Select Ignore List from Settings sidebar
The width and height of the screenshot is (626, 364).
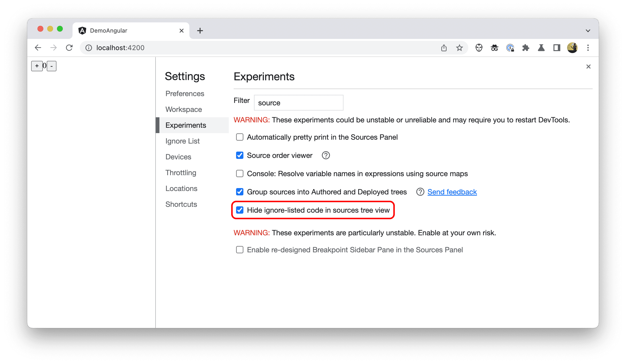coord(182,141)
